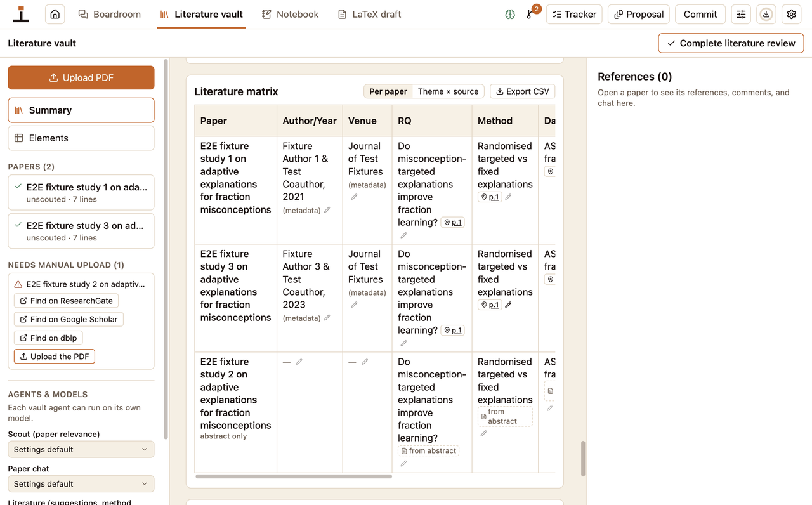The image size is (812, 505).
Task: Find on dblp link
Action: pyautogui.click(x=48, y=338)
